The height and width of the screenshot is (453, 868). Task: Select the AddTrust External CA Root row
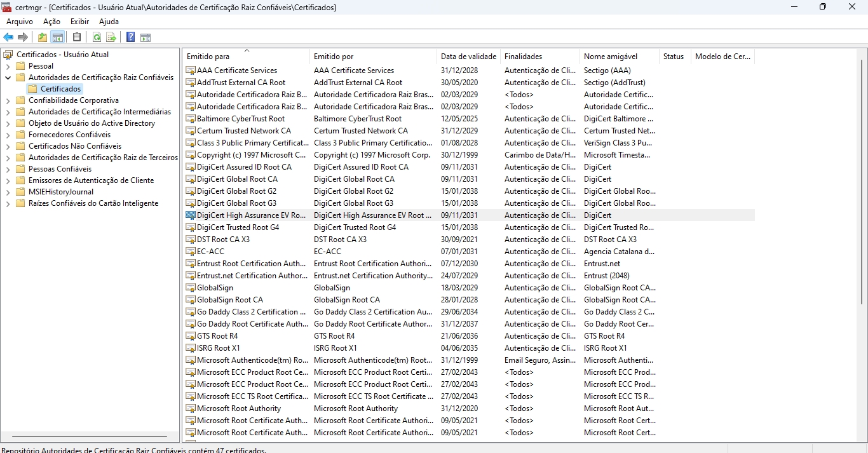pyautogui.click(x=470, y=83)
